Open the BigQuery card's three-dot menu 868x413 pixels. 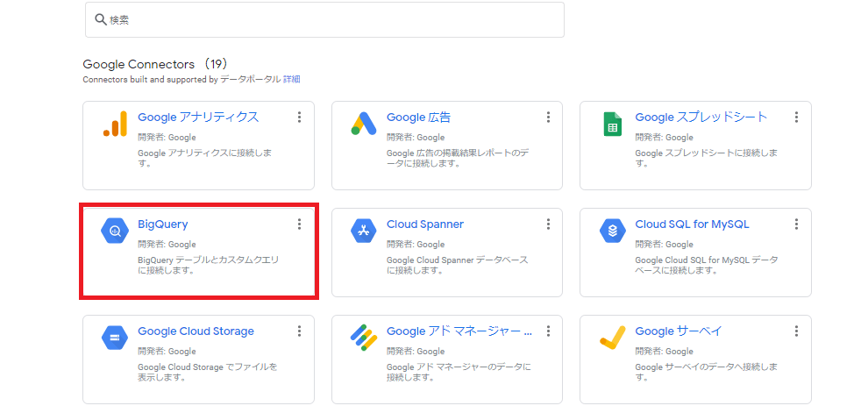[300, 224]
